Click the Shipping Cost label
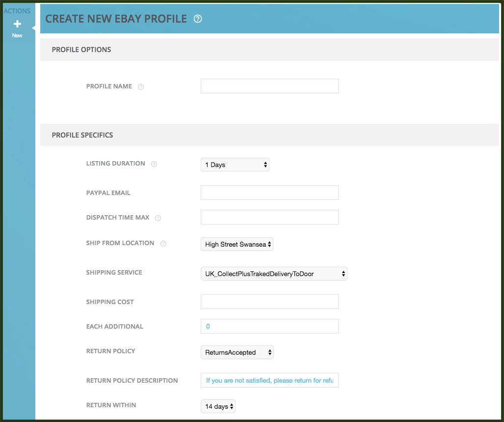Viewport: 504px width, 422px height. [x=110, y=302]
